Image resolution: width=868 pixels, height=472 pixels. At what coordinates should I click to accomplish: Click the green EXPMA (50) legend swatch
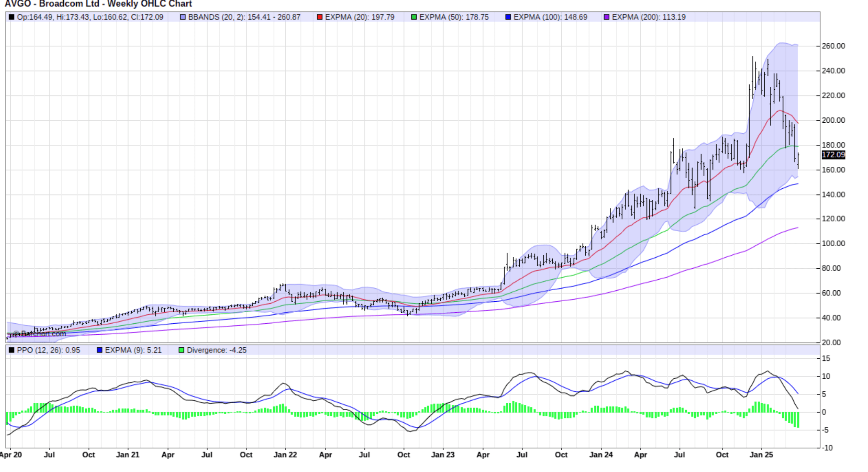(414, 17)
